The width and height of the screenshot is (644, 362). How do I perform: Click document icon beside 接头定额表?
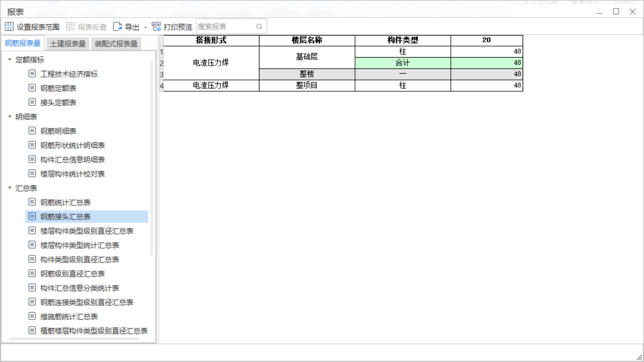click(x=32, y=102)
